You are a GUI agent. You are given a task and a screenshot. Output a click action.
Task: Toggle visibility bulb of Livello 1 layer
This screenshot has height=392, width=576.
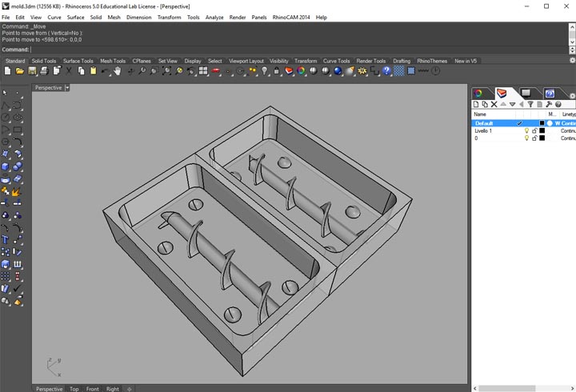coord(526,130)
